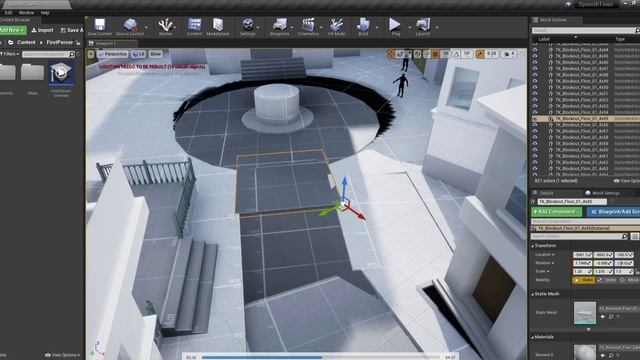The width and height of the screenshot is (640, 360).
Task: Open the Perspective view mode dropdown
Action: (x=113, y=54)
